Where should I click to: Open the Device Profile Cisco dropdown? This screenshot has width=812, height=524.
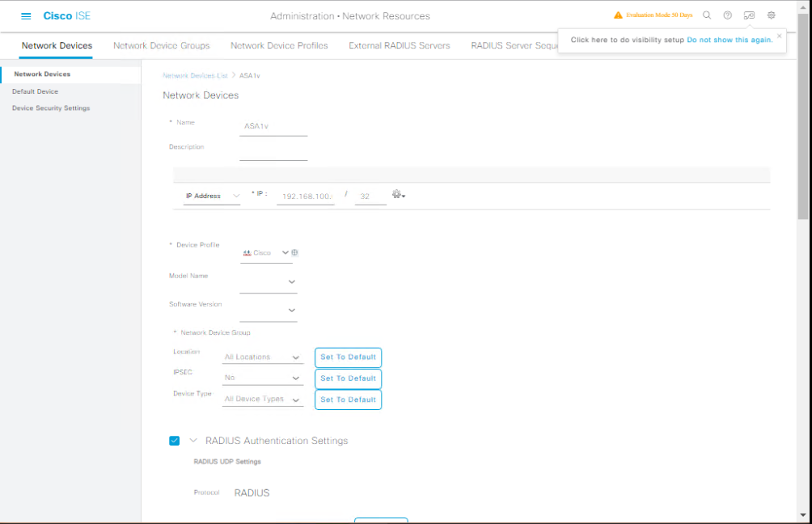[266, 253]
